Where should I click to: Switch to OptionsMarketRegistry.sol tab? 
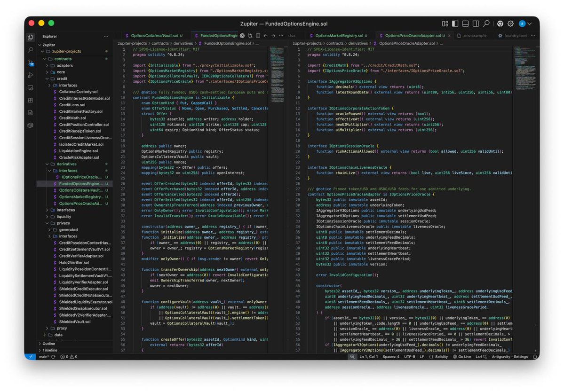[339, 36]
